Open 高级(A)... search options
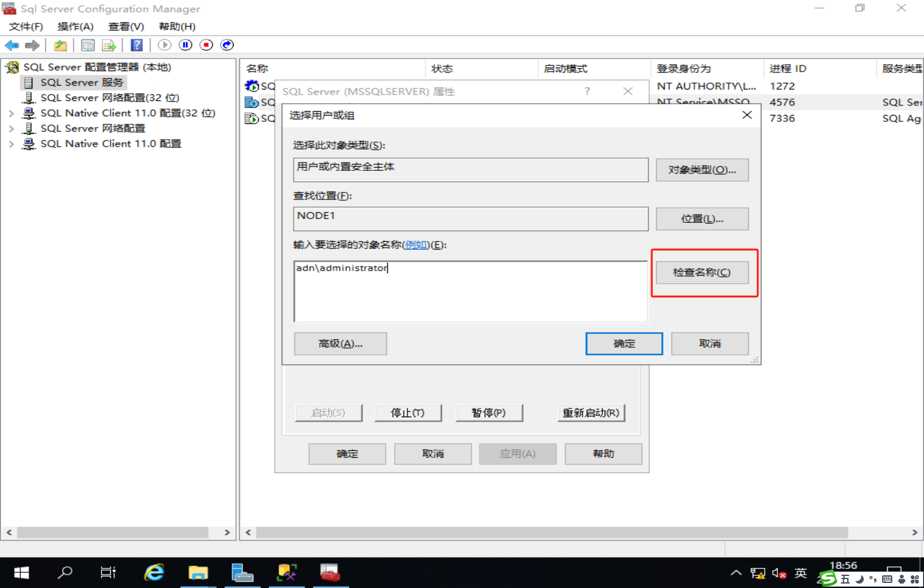The width and height of the screenshot is (924, 588). tap(340, 344)
